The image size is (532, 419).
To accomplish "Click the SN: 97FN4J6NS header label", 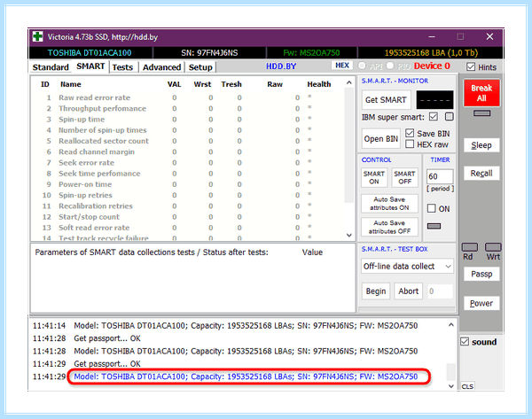I will pyautogui.click(x=209, y=53).
